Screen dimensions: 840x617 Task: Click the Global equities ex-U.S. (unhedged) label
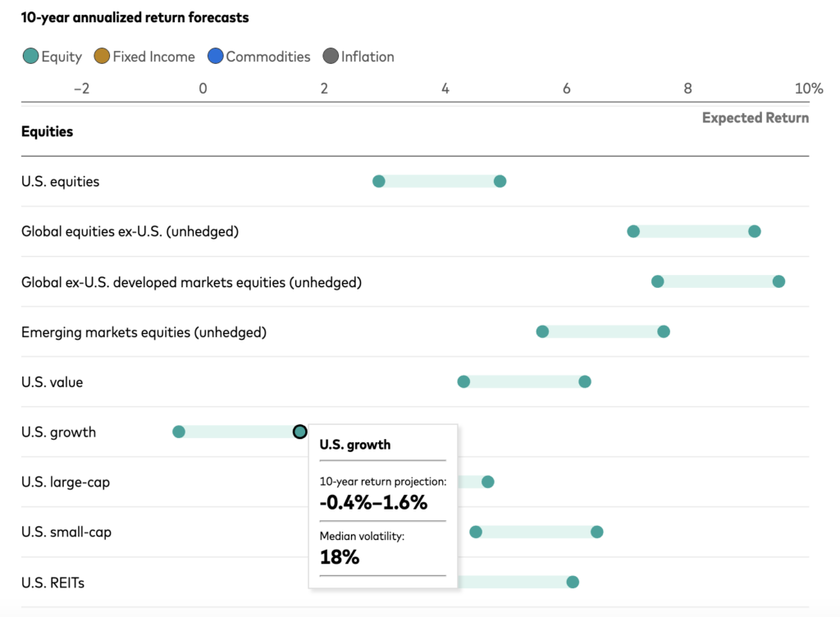click(x=130, y=231)
